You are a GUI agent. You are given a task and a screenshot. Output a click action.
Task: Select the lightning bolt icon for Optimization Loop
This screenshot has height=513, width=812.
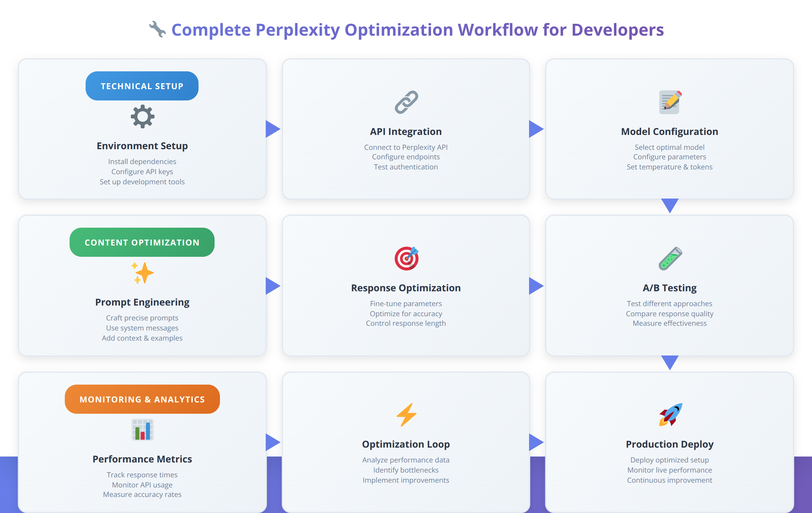(406, 415)
